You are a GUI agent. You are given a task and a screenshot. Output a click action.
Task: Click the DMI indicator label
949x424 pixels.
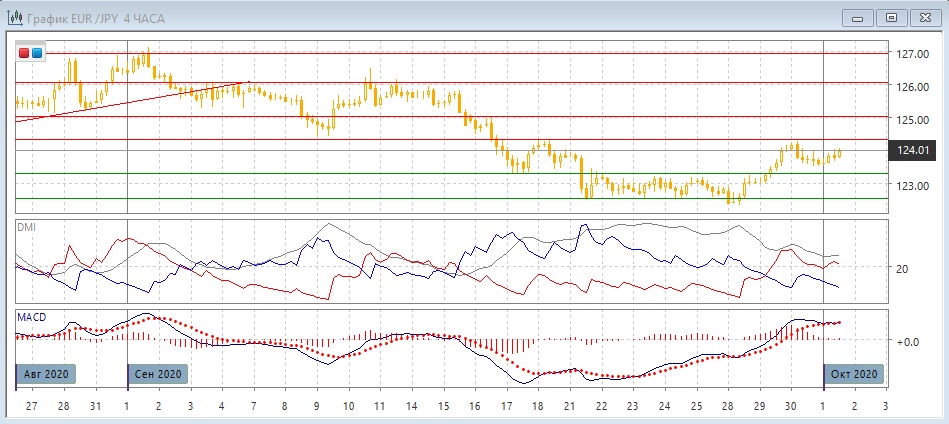(25, 227)
